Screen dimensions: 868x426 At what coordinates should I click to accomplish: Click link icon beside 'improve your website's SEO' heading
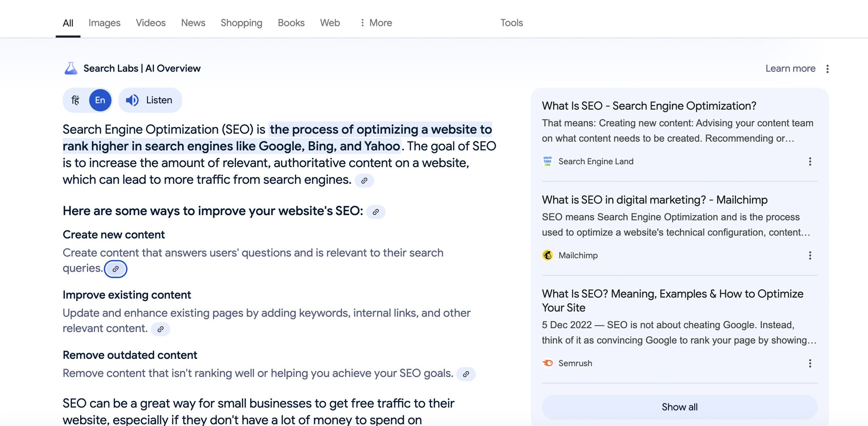(376, 212)
